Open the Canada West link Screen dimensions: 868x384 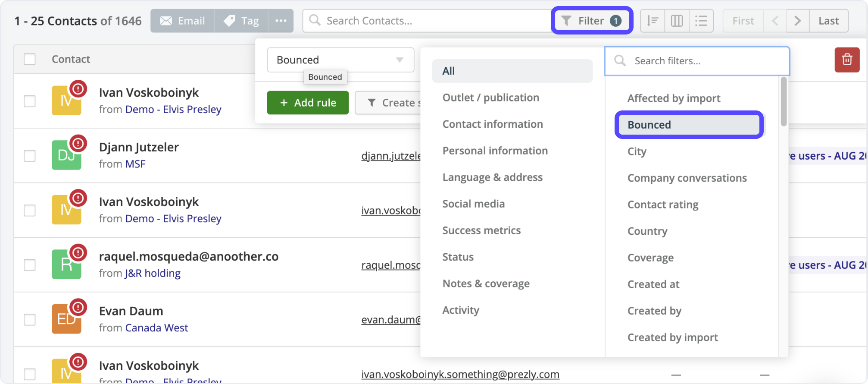156,328
